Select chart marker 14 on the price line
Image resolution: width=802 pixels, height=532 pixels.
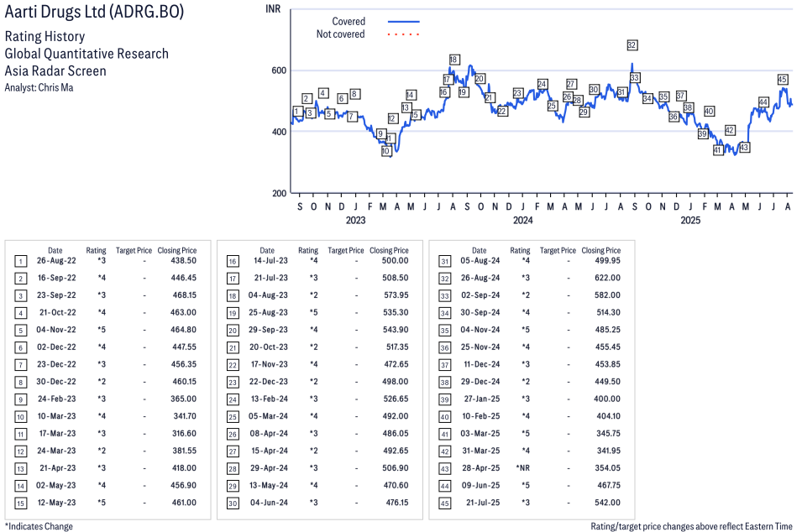410,95
